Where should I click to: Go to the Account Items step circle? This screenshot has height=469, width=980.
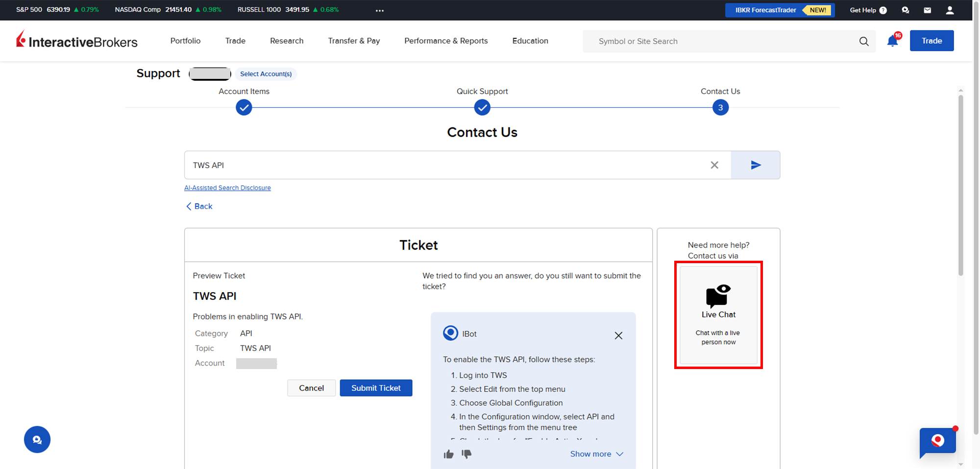[x=244, y=108]
